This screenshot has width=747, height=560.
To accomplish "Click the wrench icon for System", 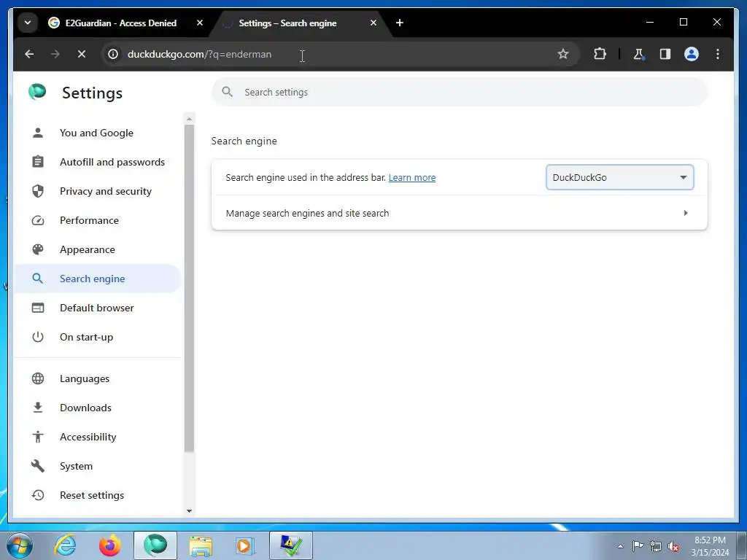I will [x=38, y=466].
